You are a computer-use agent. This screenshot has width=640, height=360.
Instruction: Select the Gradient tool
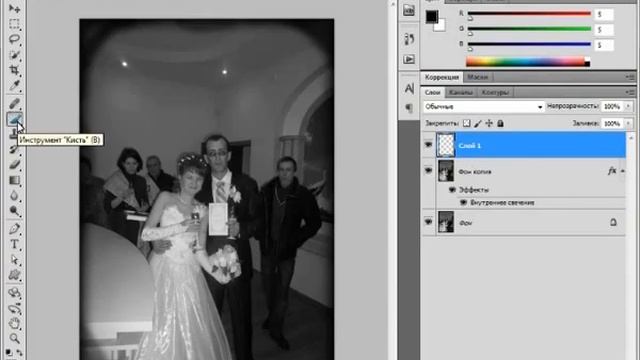tap(14, 180)
